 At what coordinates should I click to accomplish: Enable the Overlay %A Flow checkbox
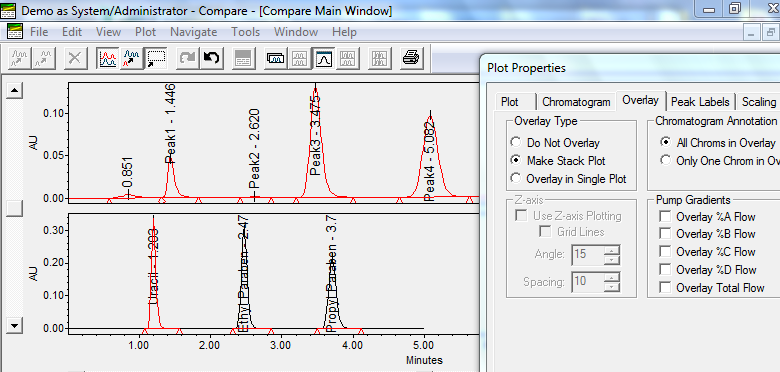coord(665,217)
